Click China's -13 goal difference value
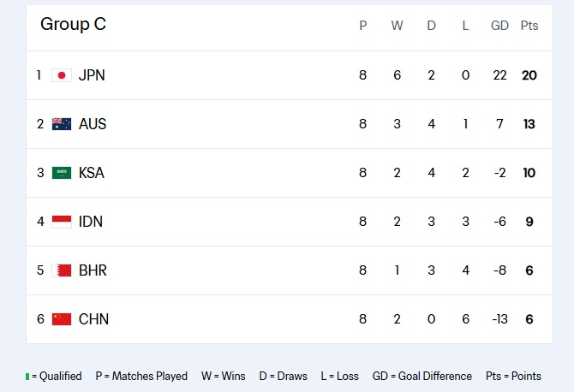This screenshot has width=574, height=392. [x=499, y=319]
